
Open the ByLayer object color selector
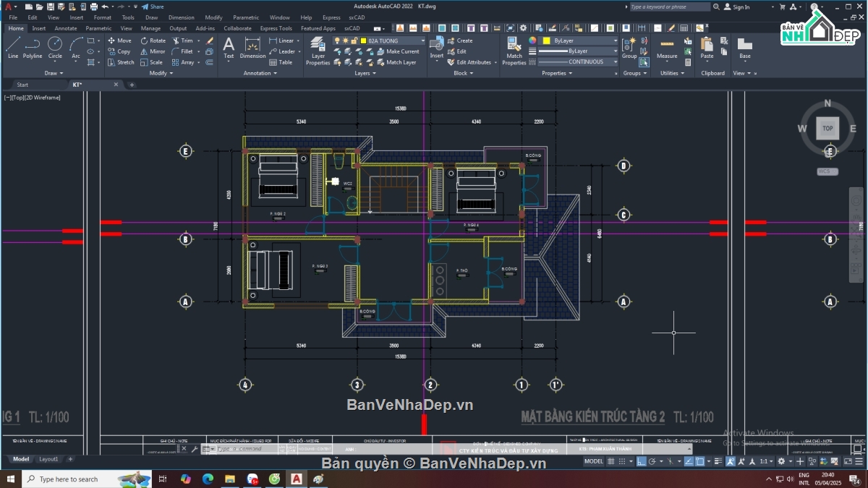click(579, 41)
